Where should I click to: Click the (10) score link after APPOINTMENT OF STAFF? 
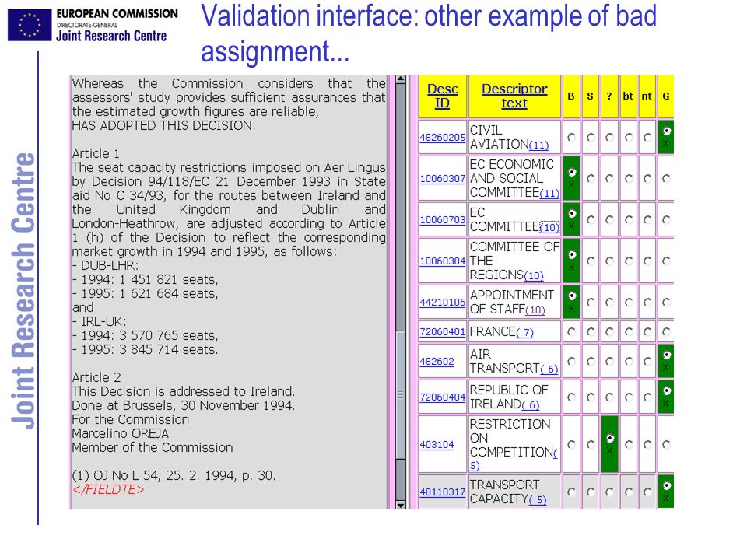point(535,310)
